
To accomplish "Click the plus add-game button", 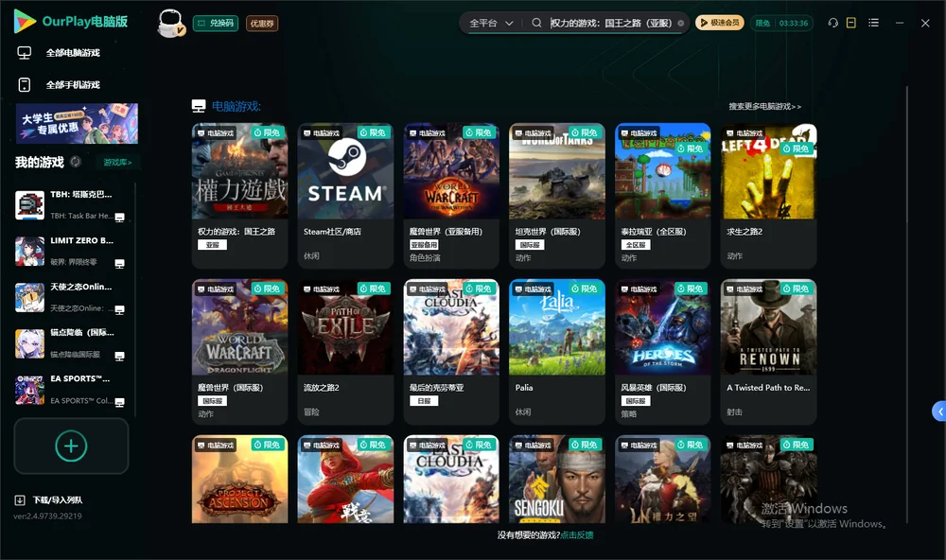I will point(71,446).
